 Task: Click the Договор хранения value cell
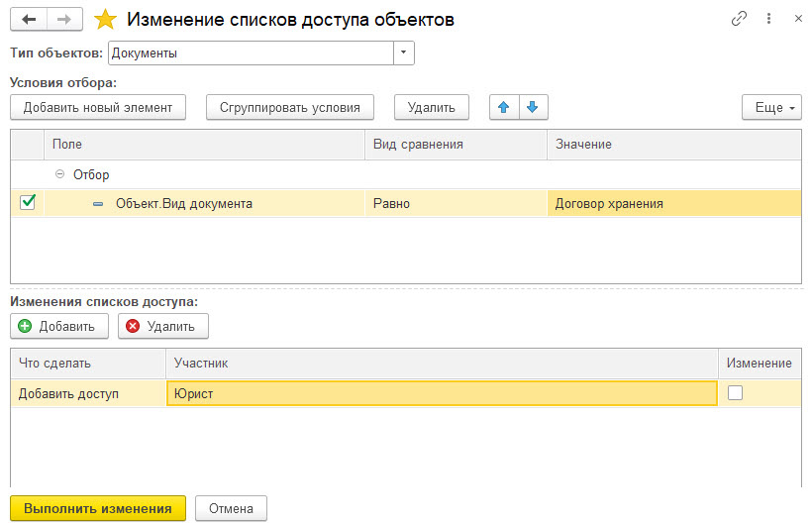coord(674,203)
